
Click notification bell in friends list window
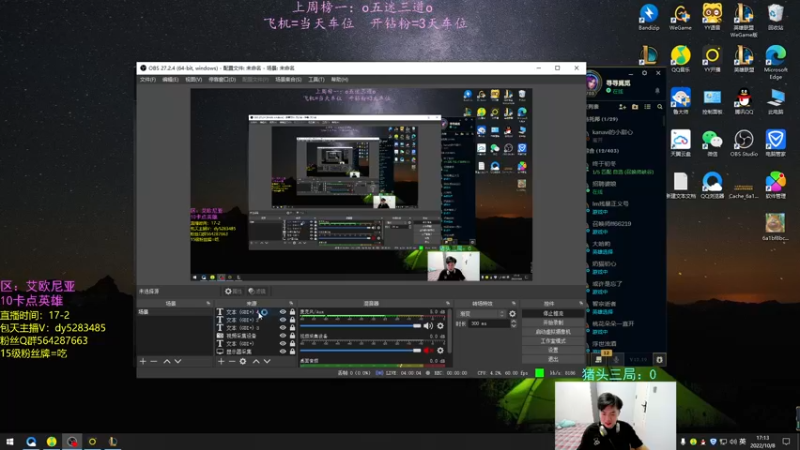(x=657, y=91)
